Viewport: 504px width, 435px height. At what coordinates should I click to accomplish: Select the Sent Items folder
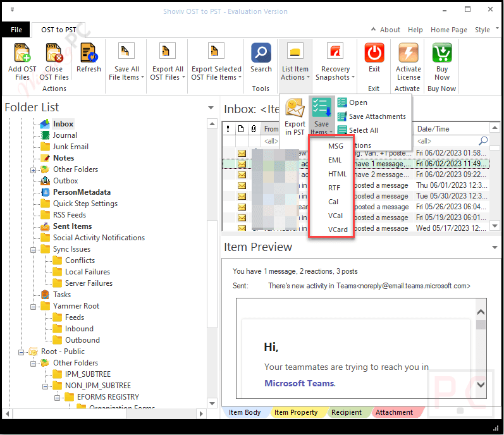point(72,226)
